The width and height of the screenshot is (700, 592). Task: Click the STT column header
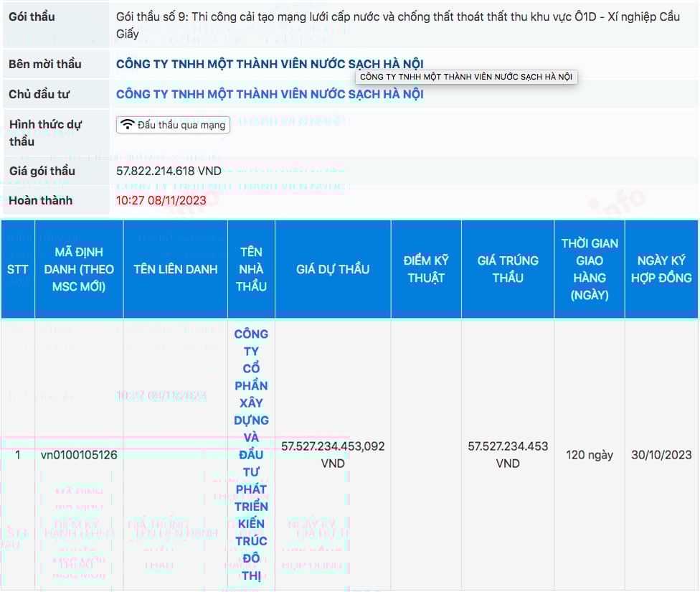(x=18, y=269)
